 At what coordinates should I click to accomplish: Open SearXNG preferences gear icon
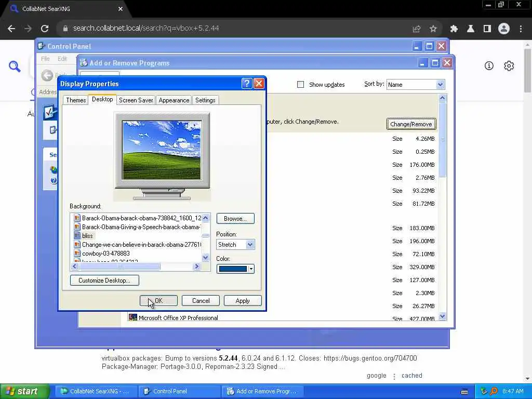tap(509, 66)
